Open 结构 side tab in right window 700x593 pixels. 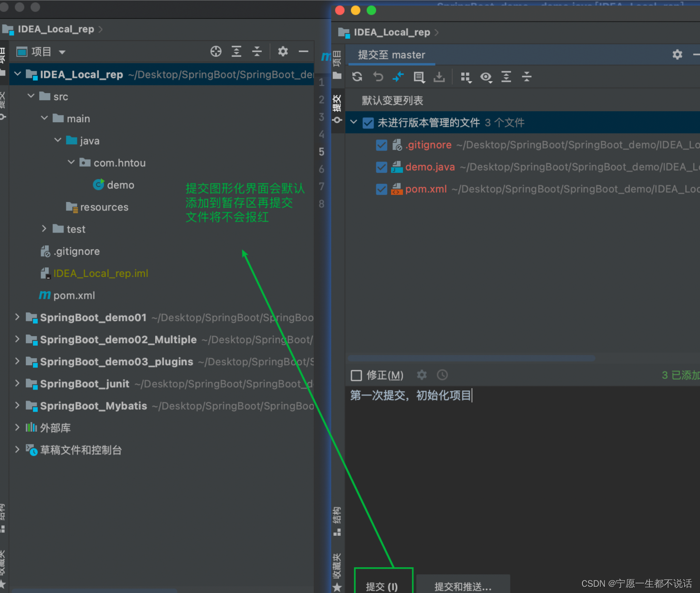[x=337, y=521]
